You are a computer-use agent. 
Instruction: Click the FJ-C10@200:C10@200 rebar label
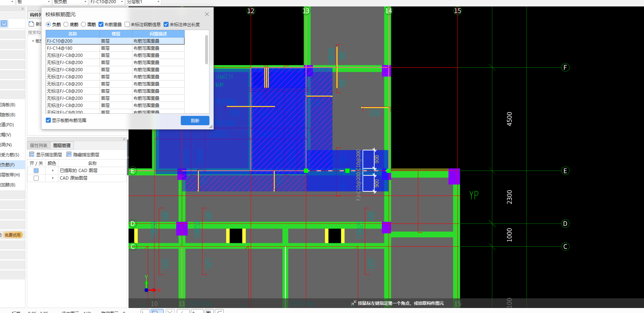(x=358, y=175)
